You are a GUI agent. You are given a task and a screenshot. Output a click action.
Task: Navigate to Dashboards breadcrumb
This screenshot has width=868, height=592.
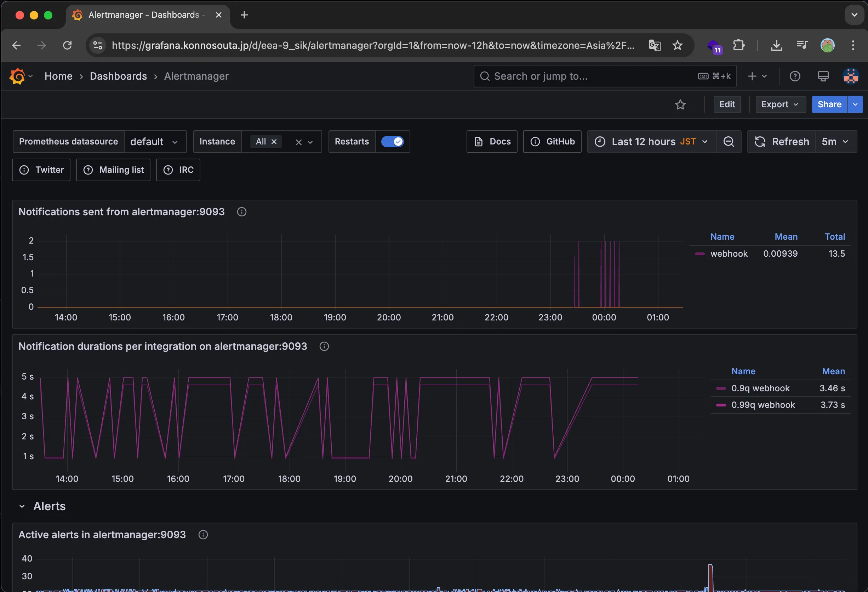[118, 76]
